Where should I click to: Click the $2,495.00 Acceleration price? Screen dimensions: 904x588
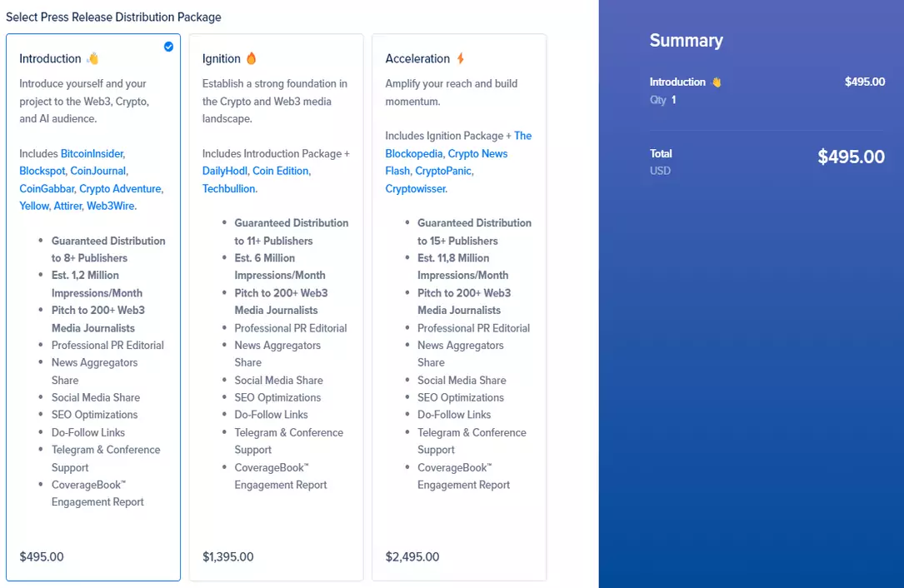pyautogui.click(x=412, y=557)
